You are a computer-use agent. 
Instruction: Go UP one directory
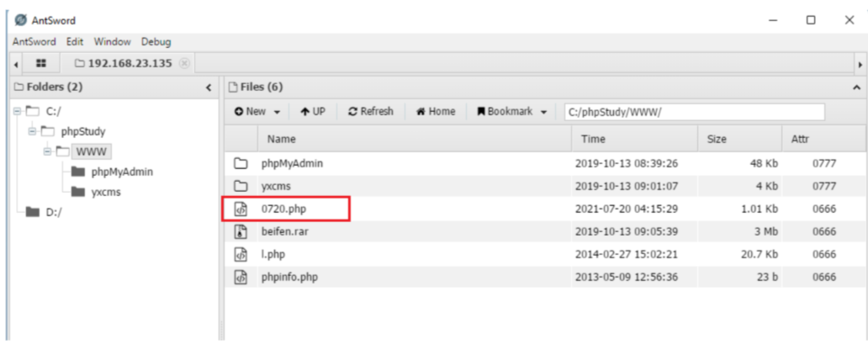[x=313, y=111]
